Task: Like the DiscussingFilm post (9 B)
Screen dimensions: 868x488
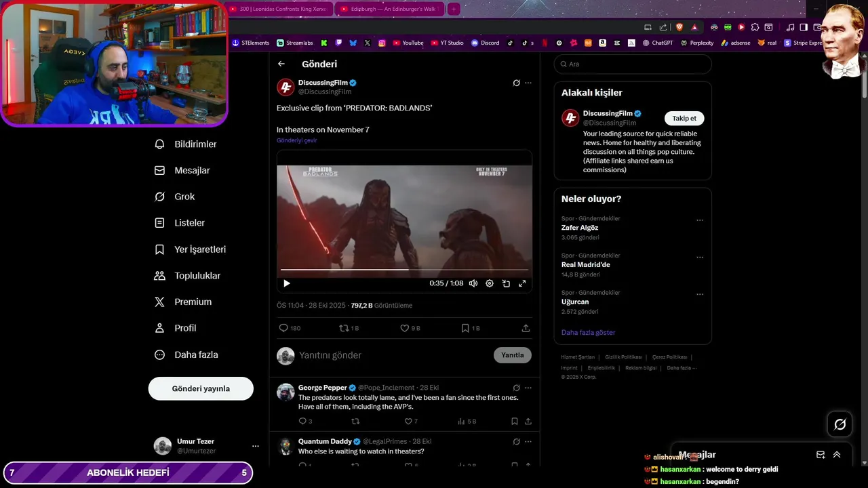Action: click(410, 328)
